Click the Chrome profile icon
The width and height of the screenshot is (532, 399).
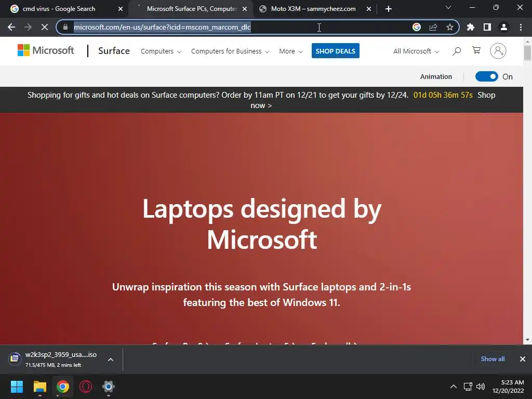point(504,27)
